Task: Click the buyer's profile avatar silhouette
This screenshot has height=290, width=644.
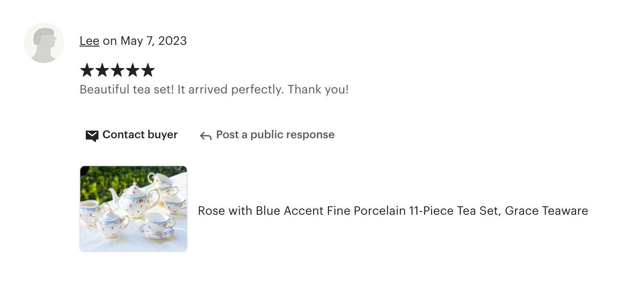Action: point(44,43)
